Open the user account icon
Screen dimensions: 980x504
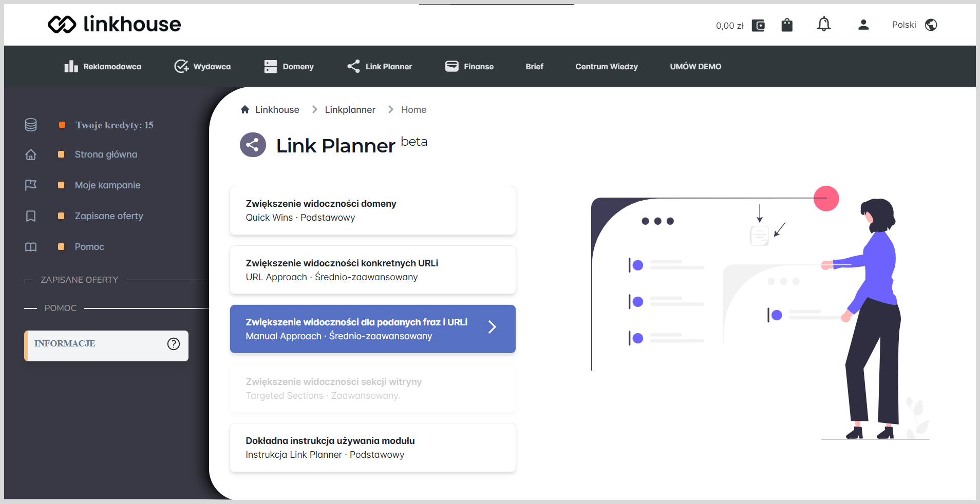[863, 25]
